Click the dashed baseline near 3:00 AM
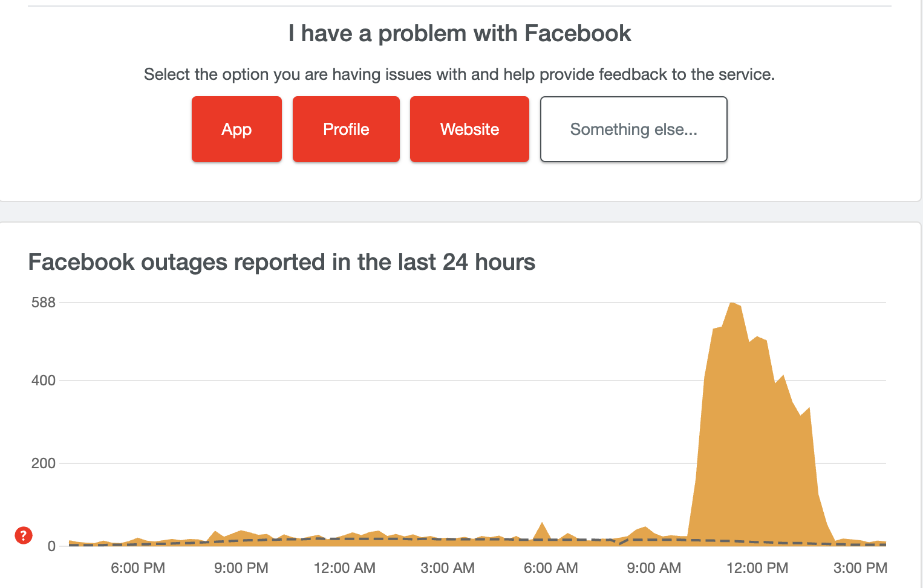The height and width of the screenshot is (588, 923). [448, 539]
